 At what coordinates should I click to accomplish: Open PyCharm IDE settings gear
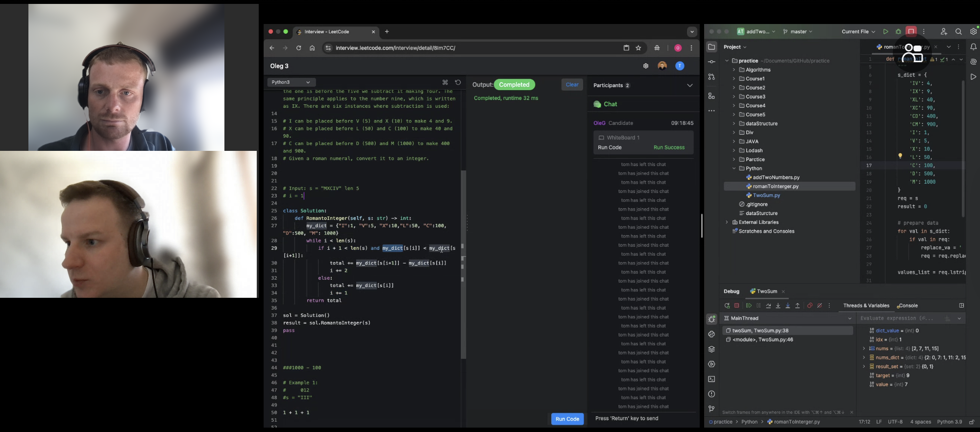point(973,31)
